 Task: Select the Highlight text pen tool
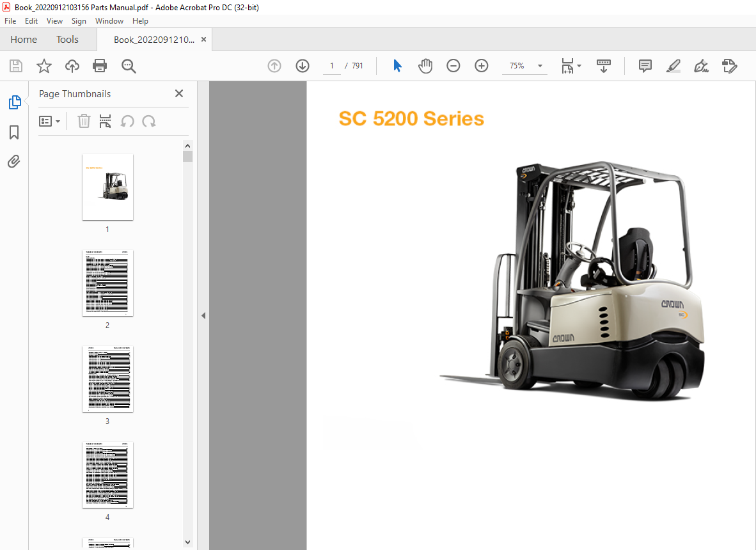(x=673, y=66)
